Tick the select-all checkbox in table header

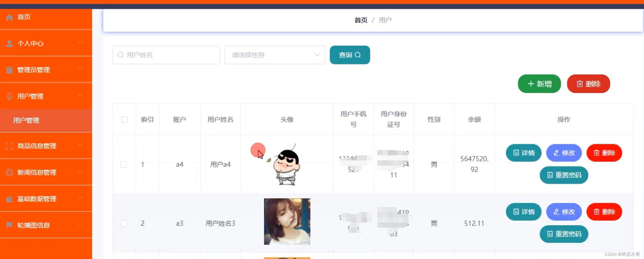pyautogui.click(x=125, y=120)
